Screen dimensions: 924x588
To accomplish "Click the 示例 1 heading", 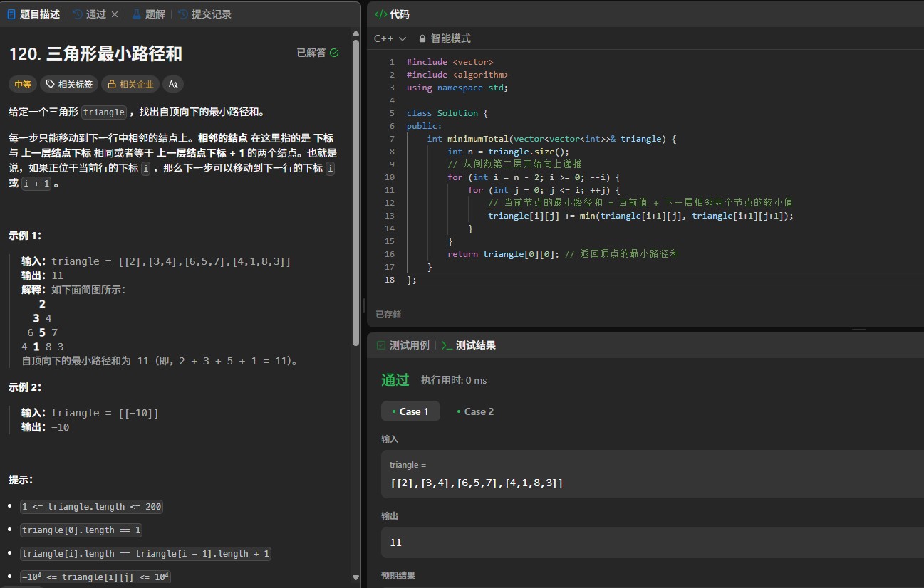I will [x=25, y=236].
